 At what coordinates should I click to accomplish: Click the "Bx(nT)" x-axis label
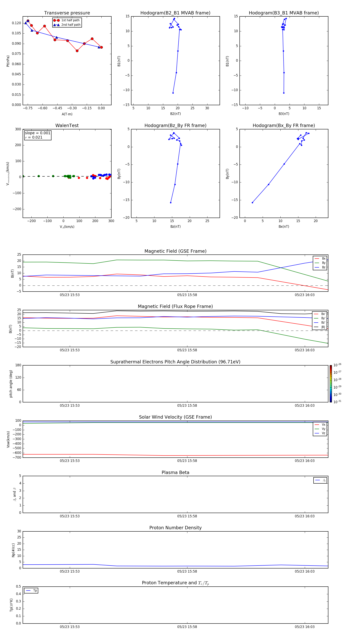(284, 227)
